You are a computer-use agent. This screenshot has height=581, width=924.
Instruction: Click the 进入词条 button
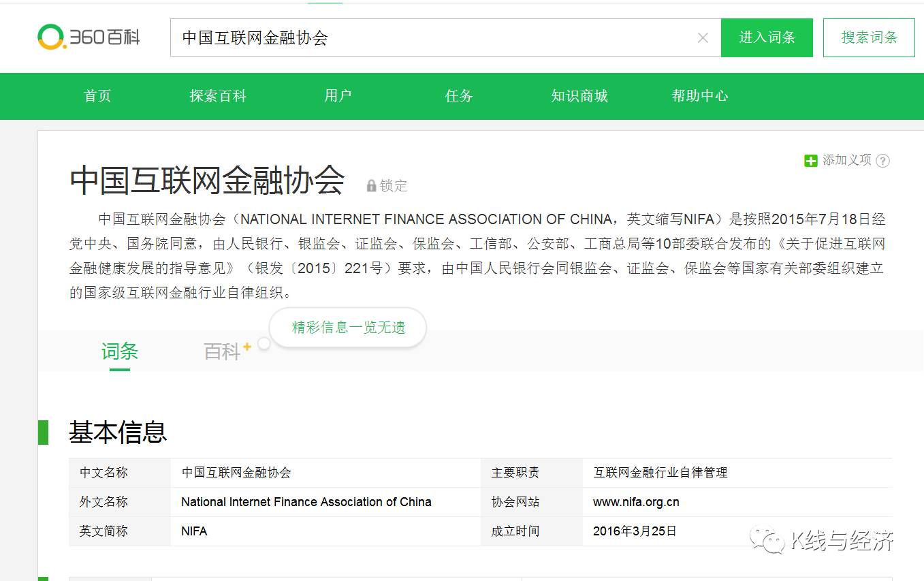point(767,37)
